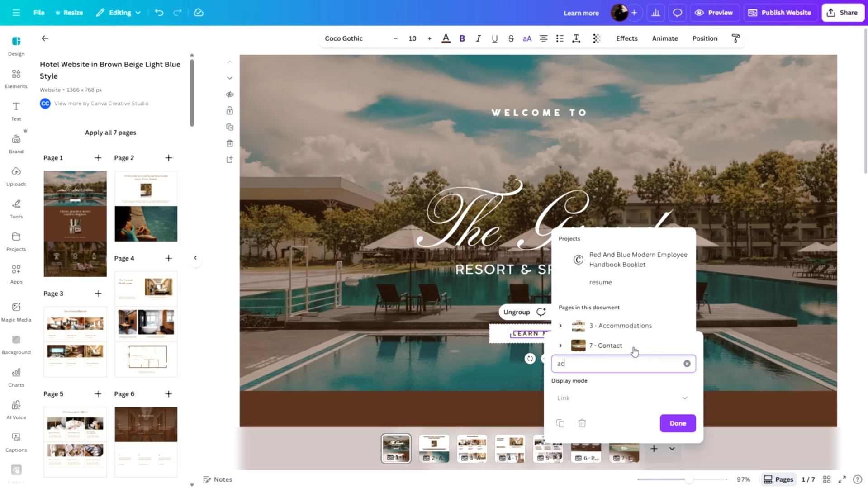The width and height of the screenshot is (868, 488).
Task: Open the Elements panel in sidebar
Action: (x=16, y=78)
